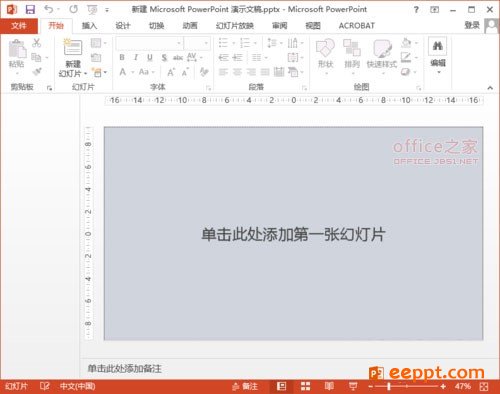Viewport: 500px width, 394px height.
Task: Open the 快速样式 quick styles gallery
Action: [x=382, y=53]
